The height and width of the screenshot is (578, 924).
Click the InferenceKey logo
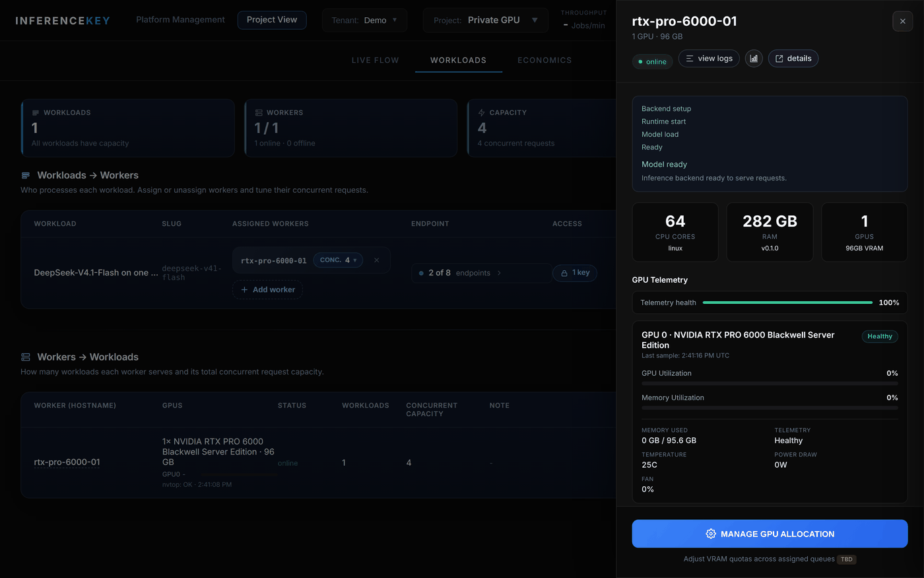coord(63,20)
